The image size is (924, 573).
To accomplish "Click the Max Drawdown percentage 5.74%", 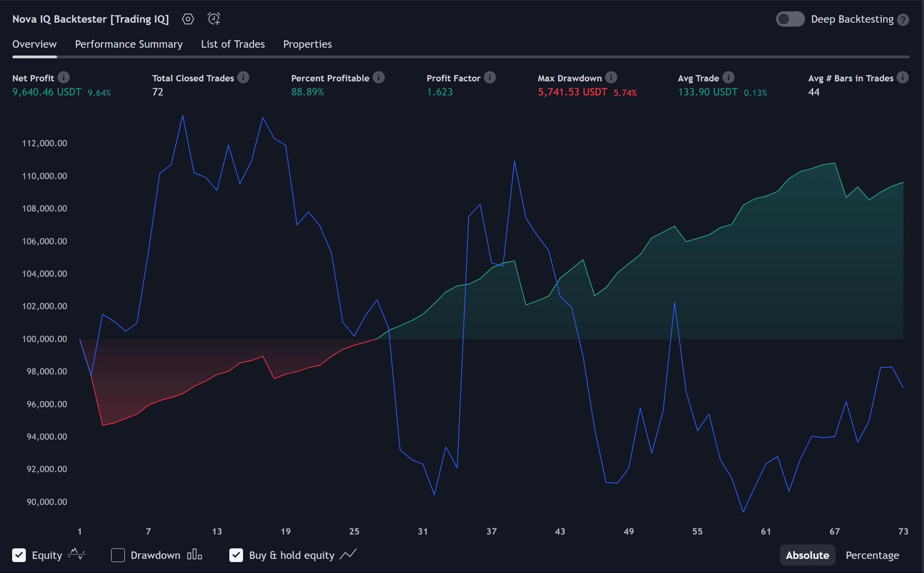I will pyautogui.click(x=625, y=93).
